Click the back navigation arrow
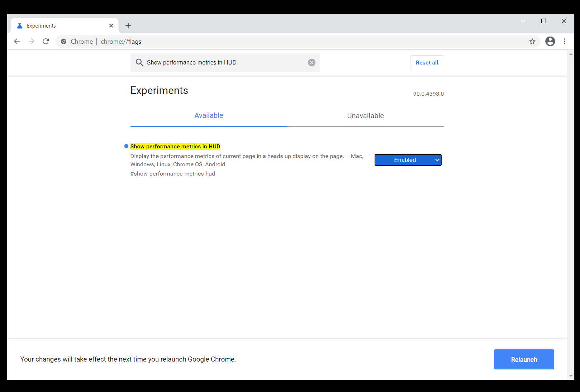 pos(17,41)
